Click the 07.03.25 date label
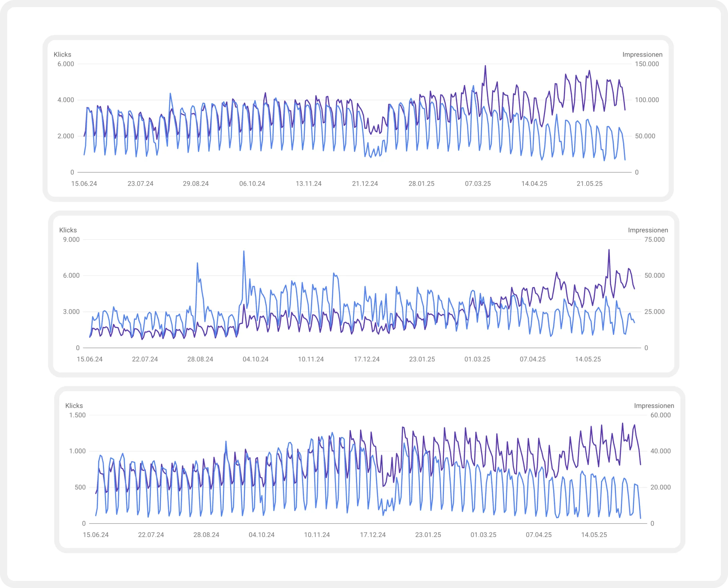Screen dimensions: 728x588 [x=478, y=184]
